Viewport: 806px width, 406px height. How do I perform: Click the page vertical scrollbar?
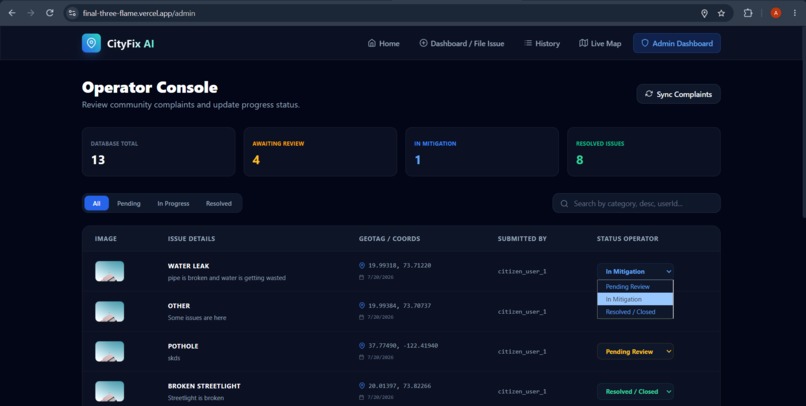tap(802, 123)
